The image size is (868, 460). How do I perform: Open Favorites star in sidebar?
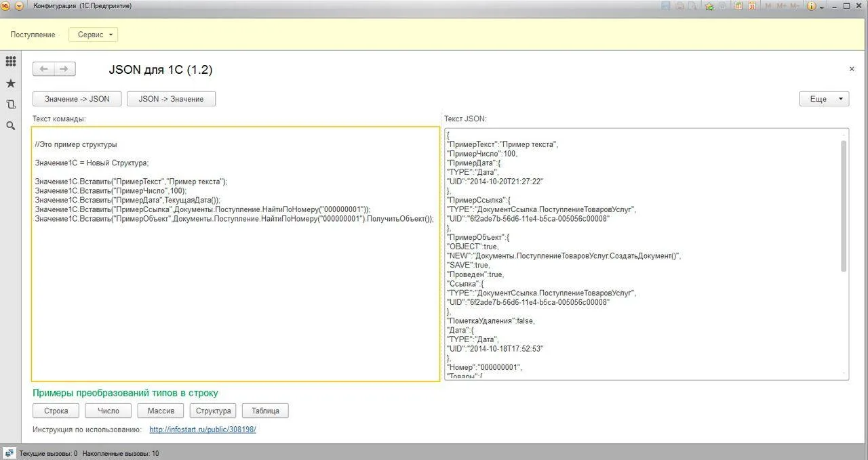10,83
